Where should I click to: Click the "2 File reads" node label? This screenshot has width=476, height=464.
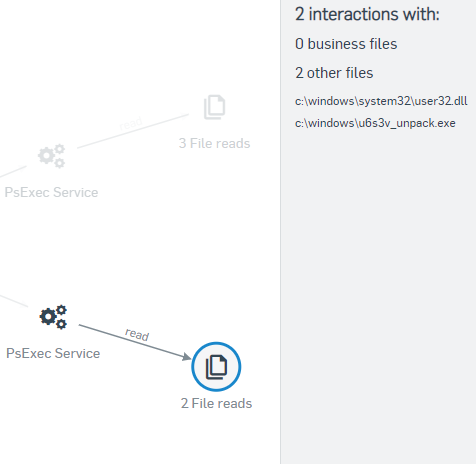[216, 403]
